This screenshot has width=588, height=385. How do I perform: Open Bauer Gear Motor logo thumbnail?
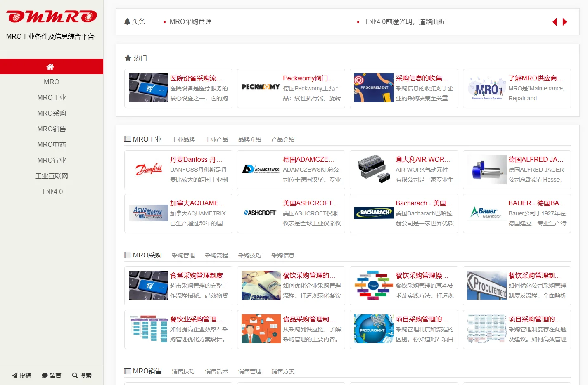pyautogui.click(x=487, y=213)
